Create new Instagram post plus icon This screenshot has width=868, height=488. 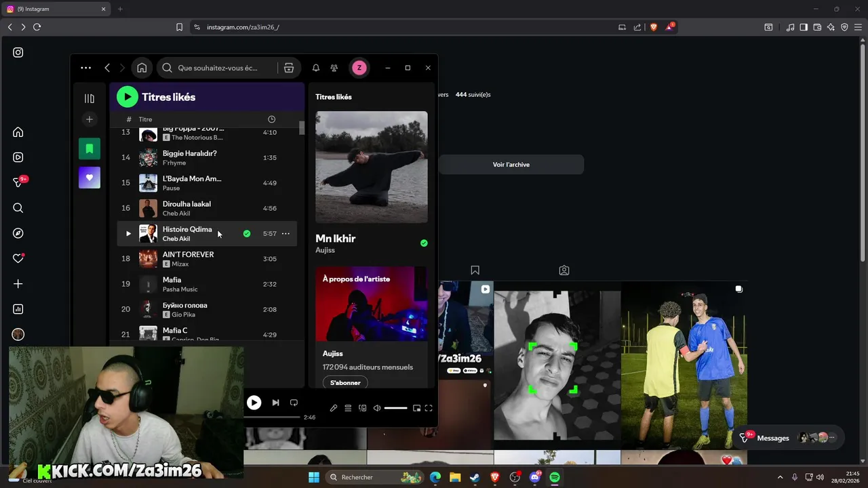pyautogui.click(x=18, y=284)
